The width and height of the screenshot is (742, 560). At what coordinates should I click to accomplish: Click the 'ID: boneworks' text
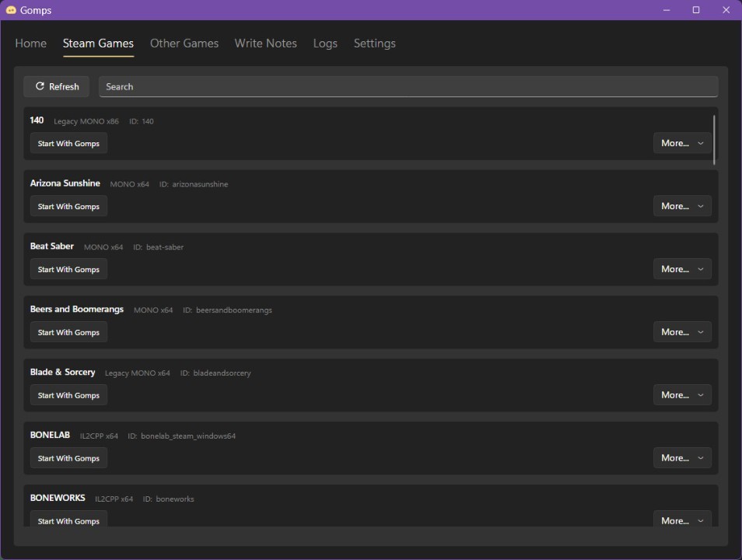(x=169, y=499)
